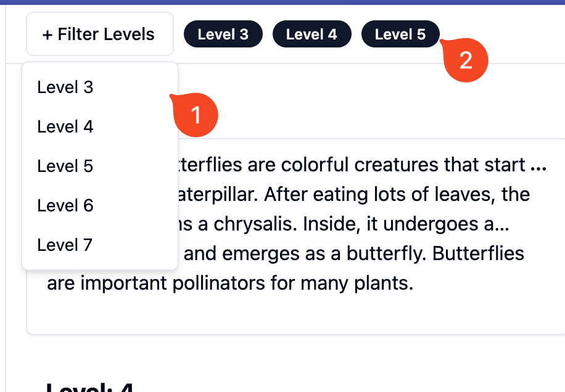The width and height of the screenshot is (565, 392).
Task: Click the orange annotation marker 1
Action: [196, 115]
